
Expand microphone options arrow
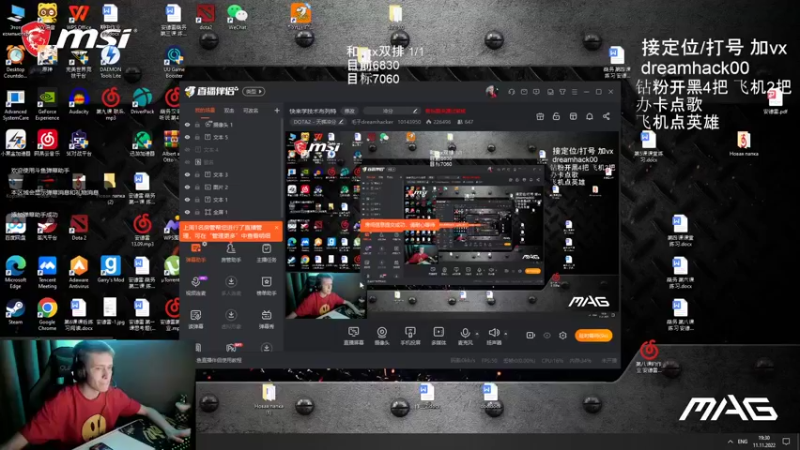[x=477, y=334]
